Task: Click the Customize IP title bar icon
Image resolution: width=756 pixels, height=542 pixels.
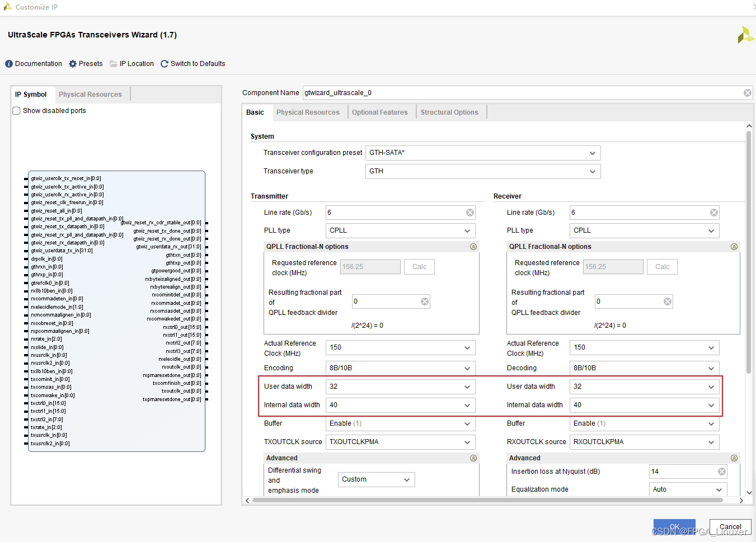Action: click(x=8, y=7)
